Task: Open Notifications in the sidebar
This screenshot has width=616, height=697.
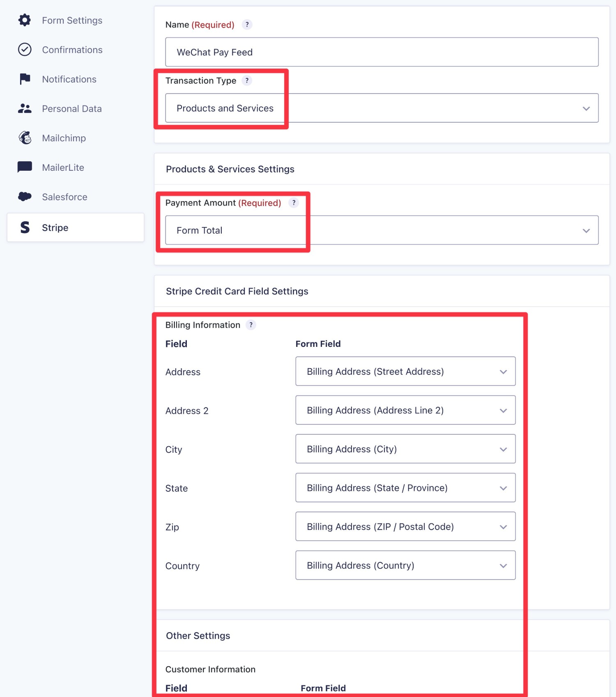Action: (x=69, y=79)
